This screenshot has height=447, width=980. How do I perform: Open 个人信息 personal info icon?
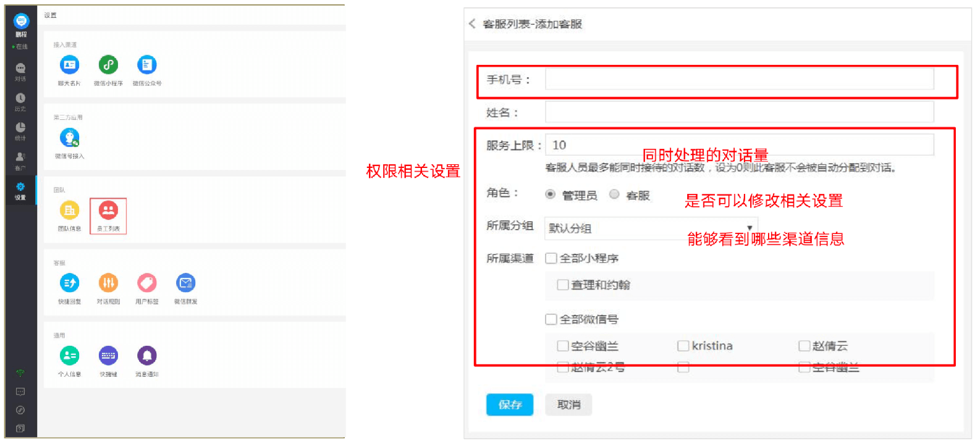pos(69,356)
